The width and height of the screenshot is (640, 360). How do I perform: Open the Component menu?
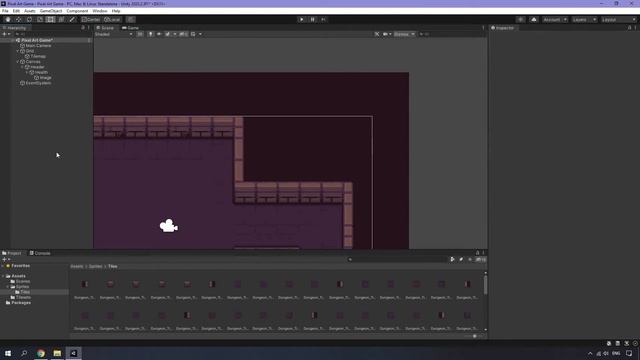coord(77,11)
